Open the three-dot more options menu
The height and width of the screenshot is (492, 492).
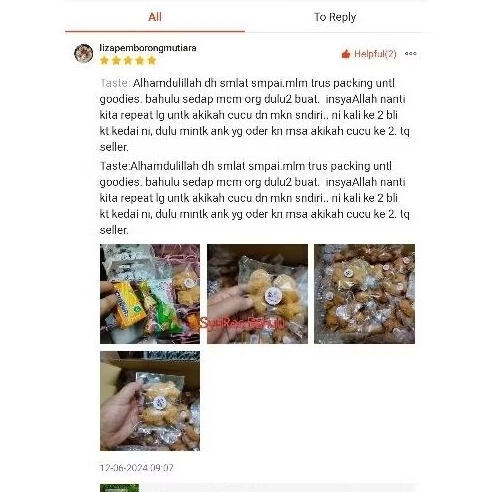point(411,53)
